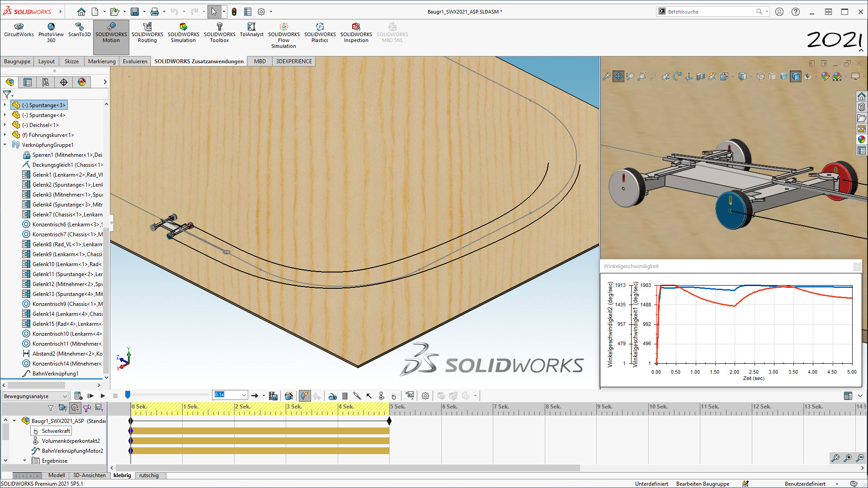Open the ConfigurationManager tab
Image resolution: width=868 pixels, height=488 pixels.
pyautogui.click(x=46, y=82)
